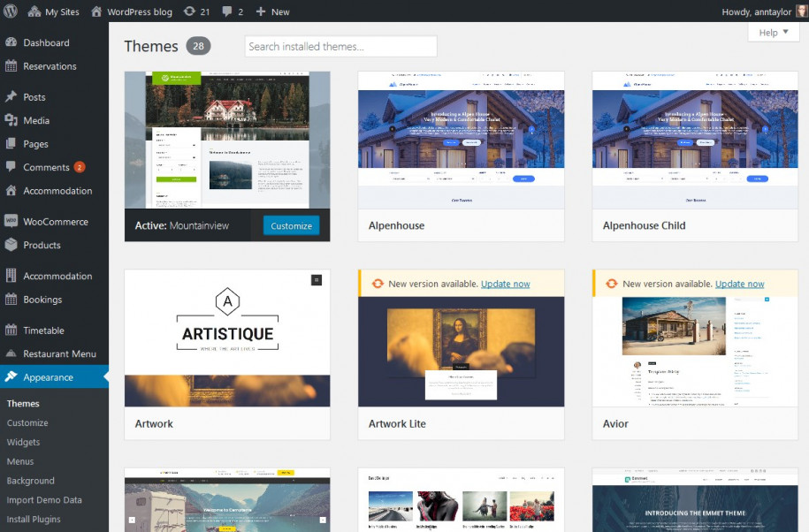The width and height of the screenshot is (809, 532).
Task: Click the Reservations calendar icon in sidebar
Action: tap(11, 66)
